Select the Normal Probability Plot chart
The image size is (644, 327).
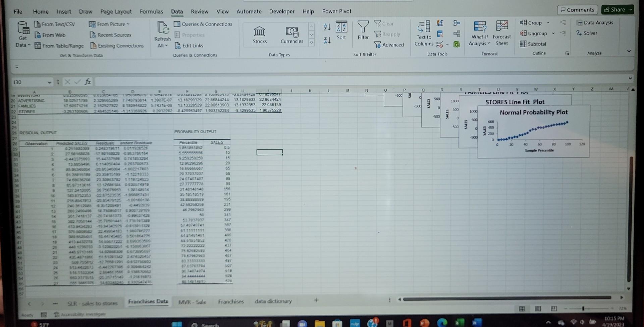coord(533,131)
